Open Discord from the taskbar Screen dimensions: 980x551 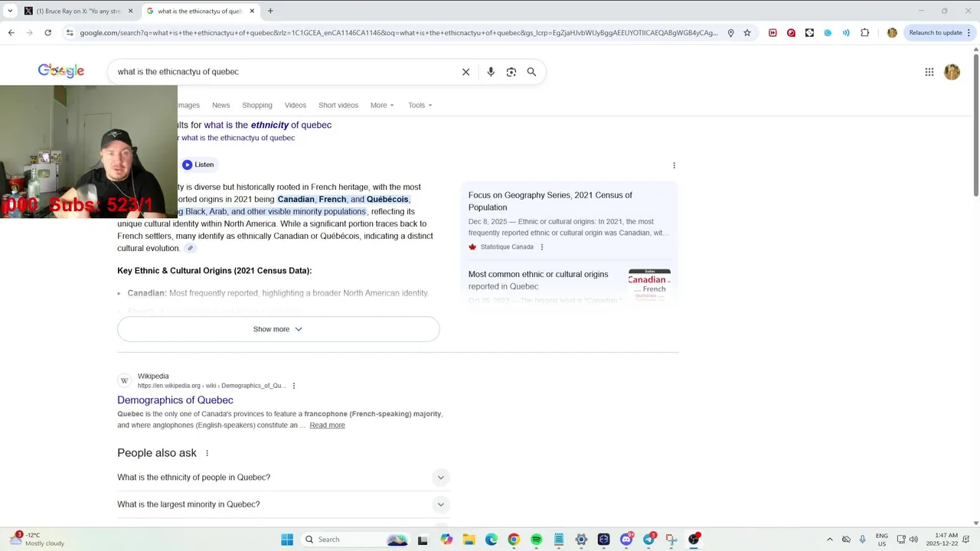[x=626, y=540]
